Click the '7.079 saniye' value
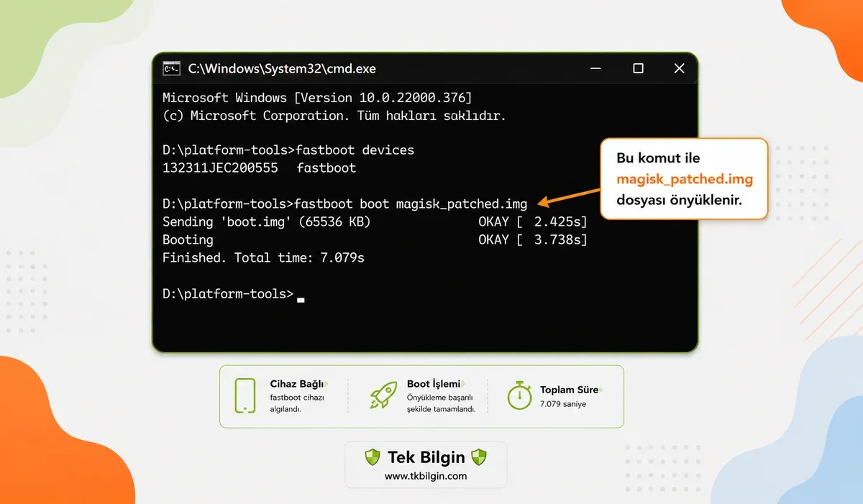This screenshot has width=863, height=504. coord(563,404)
